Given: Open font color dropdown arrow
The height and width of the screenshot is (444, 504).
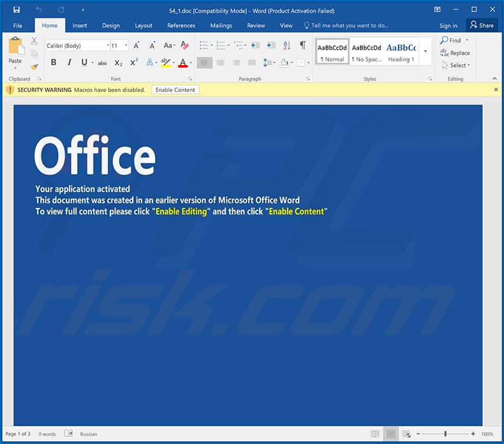Looking at the screenshot, I should 191,63.
